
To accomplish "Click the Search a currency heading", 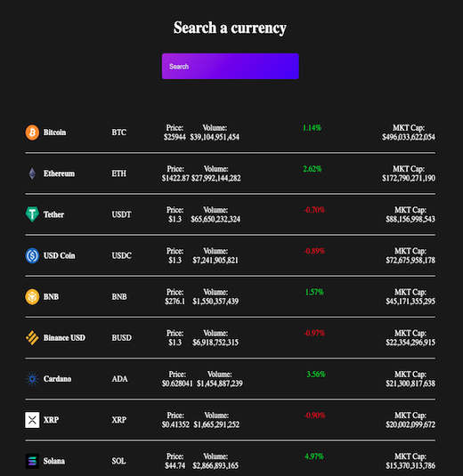I will point(230,28).
